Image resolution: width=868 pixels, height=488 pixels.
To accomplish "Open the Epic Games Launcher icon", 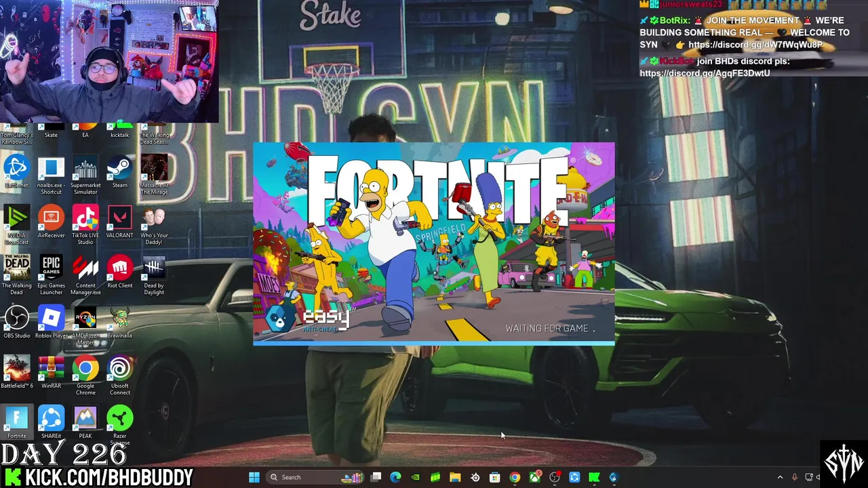I will 51,275.
